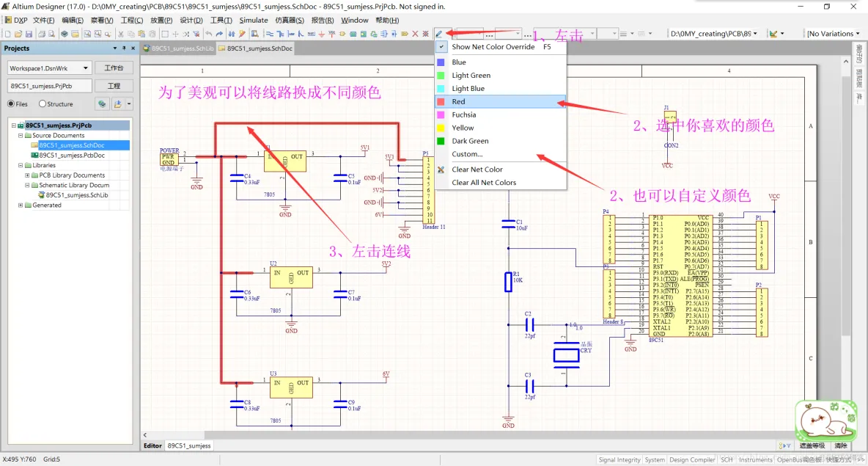Screen dimensions: 868x466
Task: Expand the Generated folder
Action: (21, 205)
